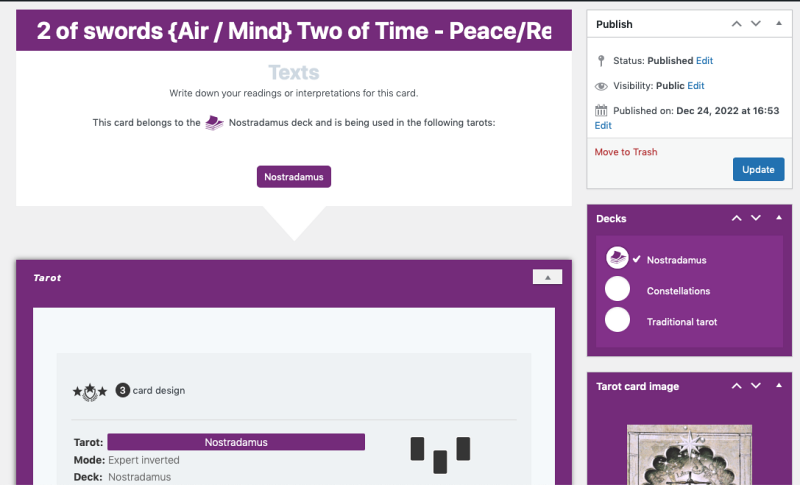The image size is (800, 485).
Task: Move Publish panel up
Action: [x=736, y=24]
